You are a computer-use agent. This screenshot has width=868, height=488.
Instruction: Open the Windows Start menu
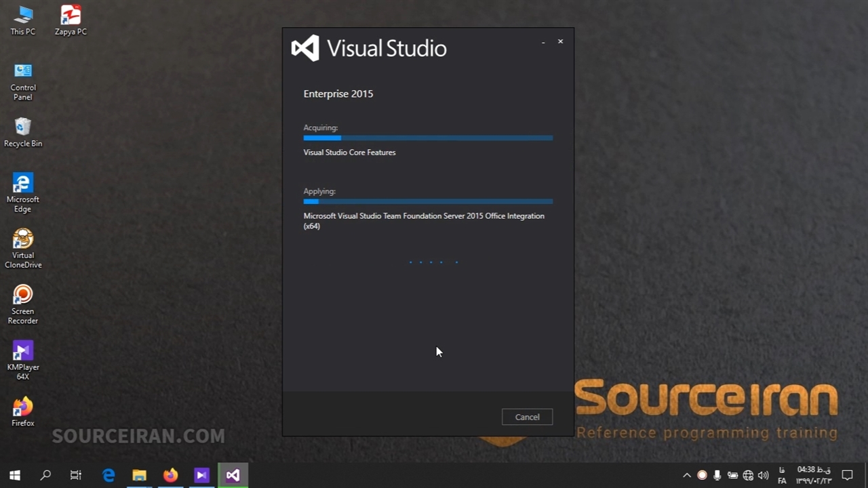(x=15, y=475)
